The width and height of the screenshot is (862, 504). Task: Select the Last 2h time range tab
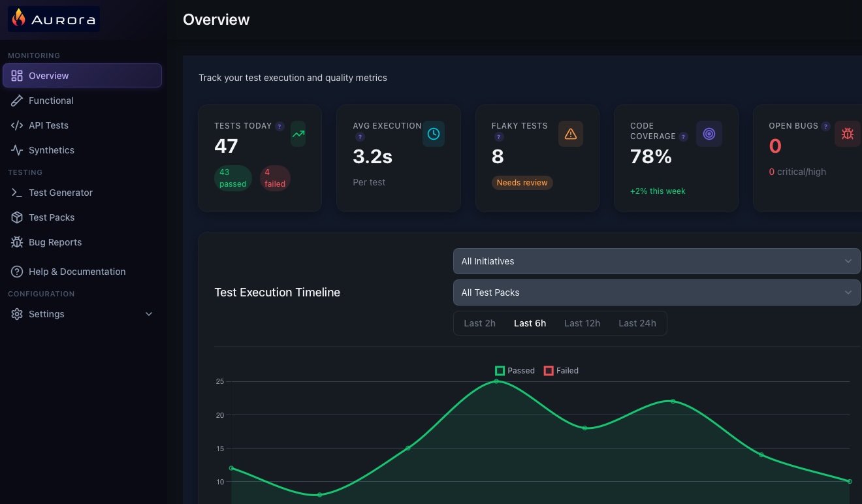[480, 323]
